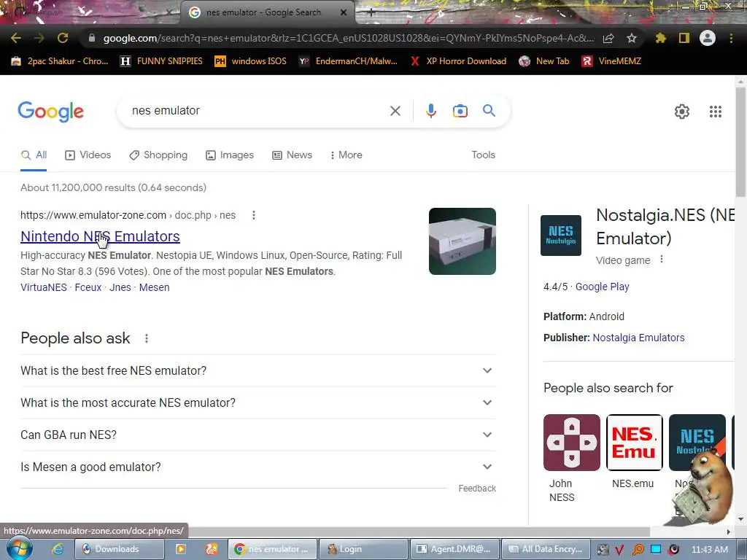Open the Agent.DMR taskbar window
Screen dimensions: 747x560
[454, 549]
